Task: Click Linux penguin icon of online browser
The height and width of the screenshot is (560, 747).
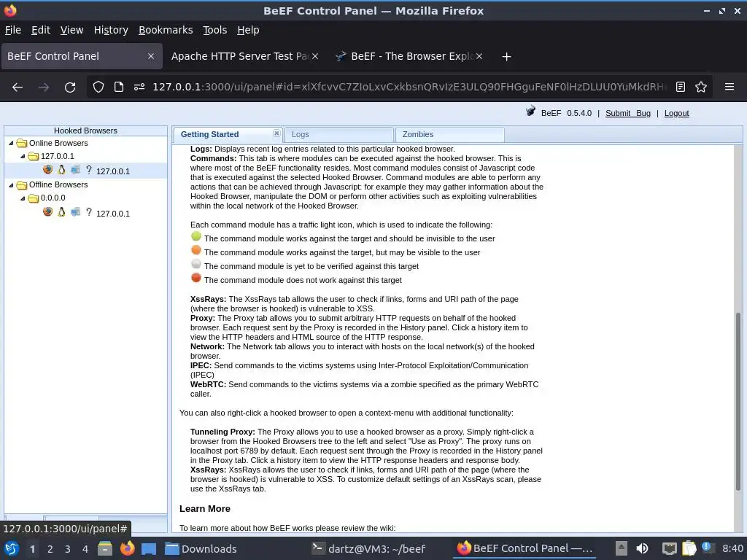Action: [x=61, y=169]
